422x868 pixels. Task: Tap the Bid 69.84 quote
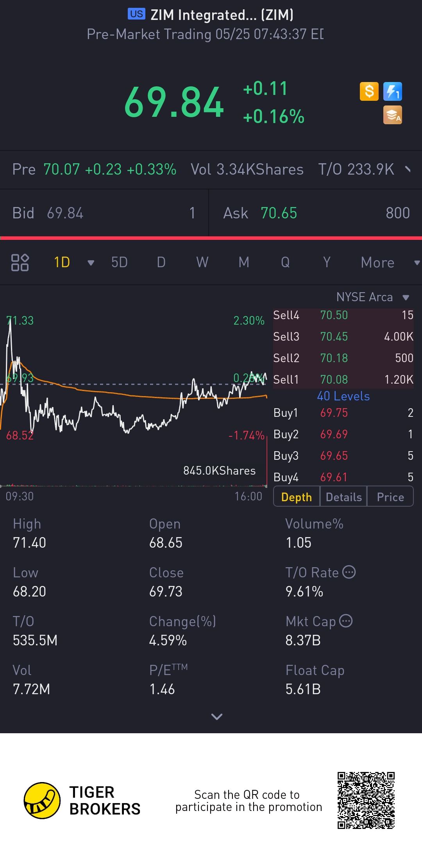[x=104, y=213]
